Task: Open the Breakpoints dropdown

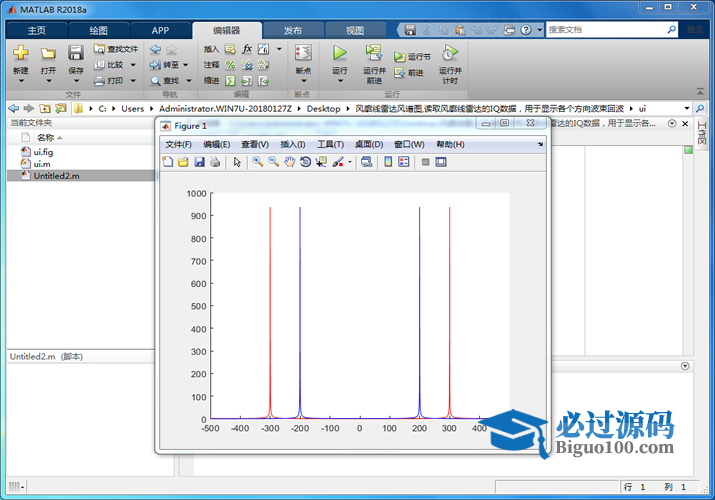Action: (303, 81)
